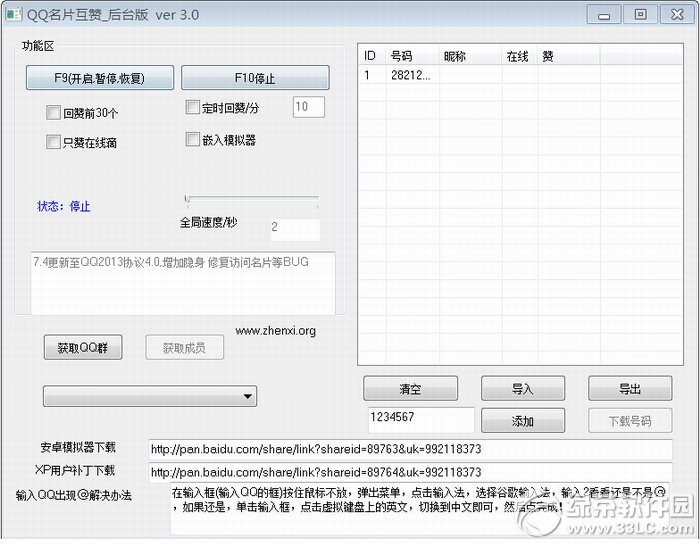This screenshot has height=548, width=700.
Task: Click the XP用户补丁下载 URL field
Action: tap(410, 473)
